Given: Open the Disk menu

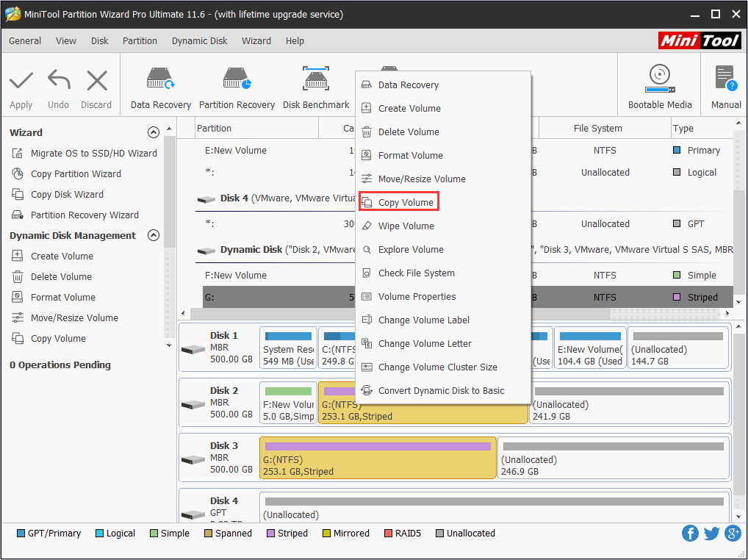Looking at the screenshot, I should pos(100,41).
